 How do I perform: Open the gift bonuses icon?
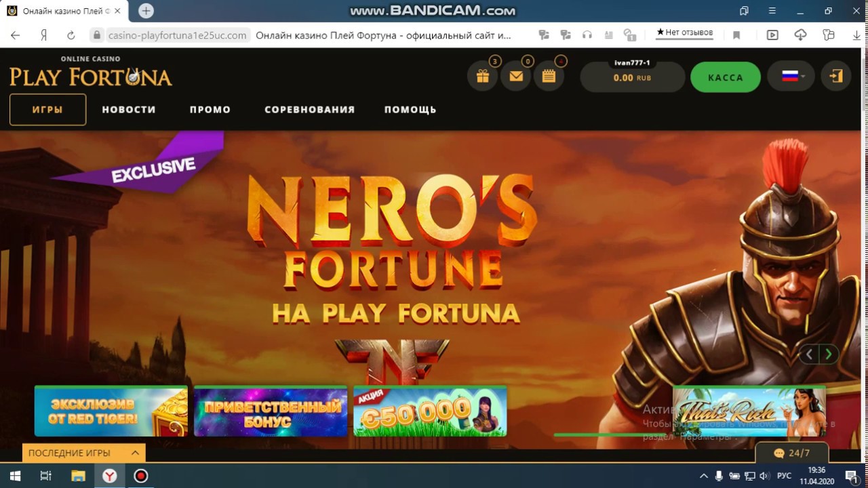(x=483, y=77)
